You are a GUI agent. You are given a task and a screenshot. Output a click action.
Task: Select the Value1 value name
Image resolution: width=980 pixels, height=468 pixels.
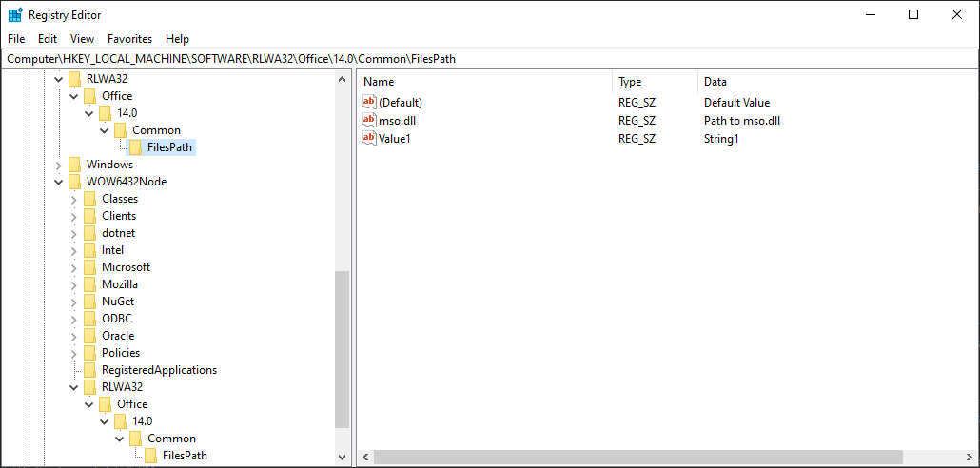tap(394, 139)
